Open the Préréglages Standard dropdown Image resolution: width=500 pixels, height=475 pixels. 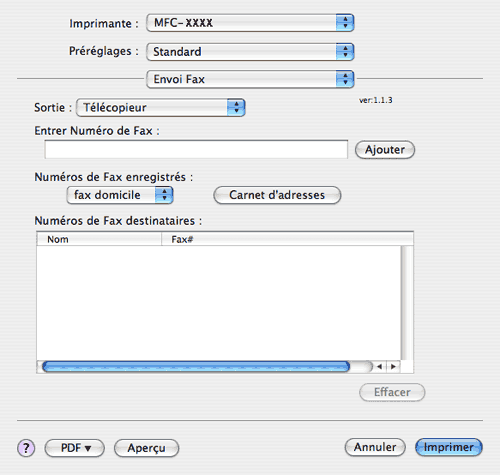(250, 52)
